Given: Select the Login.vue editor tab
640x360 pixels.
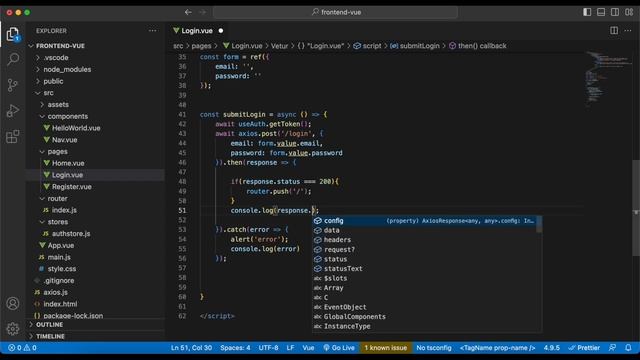Looking at the screenshot, I should pyautogui.click(x=198, y=31).
